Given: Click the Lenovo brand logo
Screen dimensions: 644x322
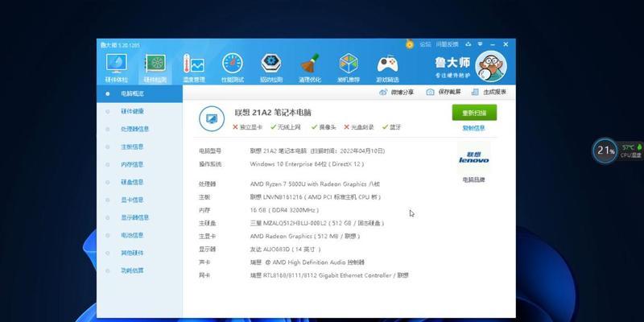Looking at the screenshot, I should 474,158.
